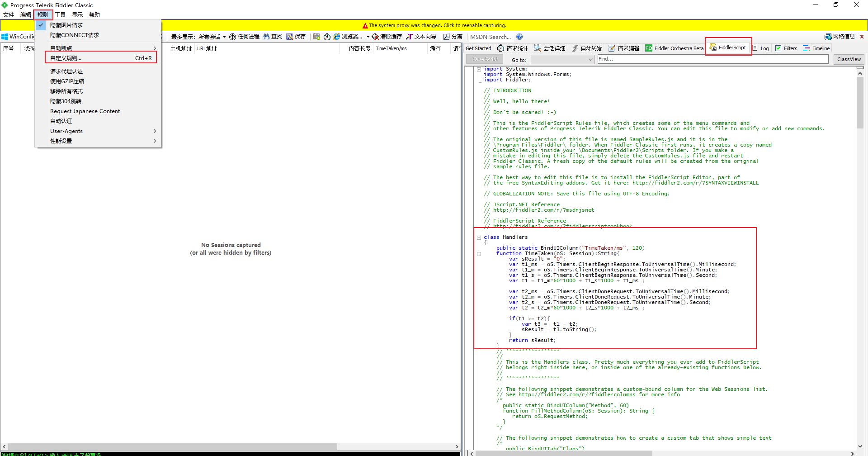
Task: Click the MSDN Search box
Action: 491,37
